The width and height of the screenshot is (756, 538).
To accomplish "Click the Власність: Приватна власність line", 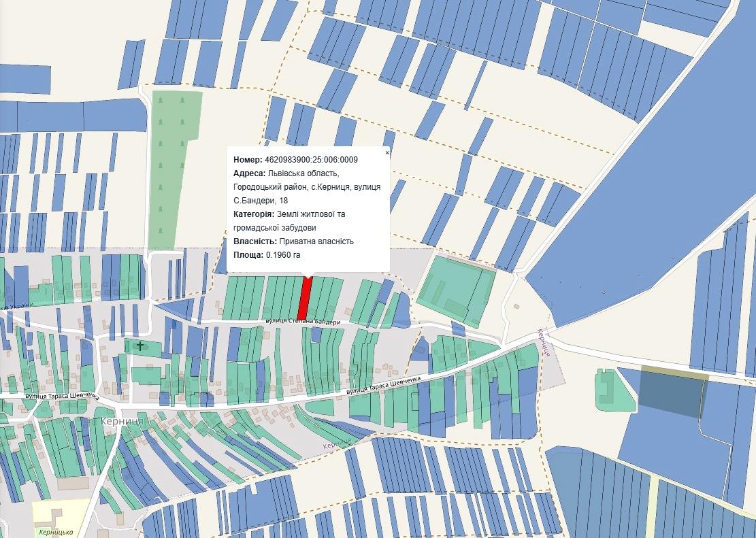I will click(293, 241).
